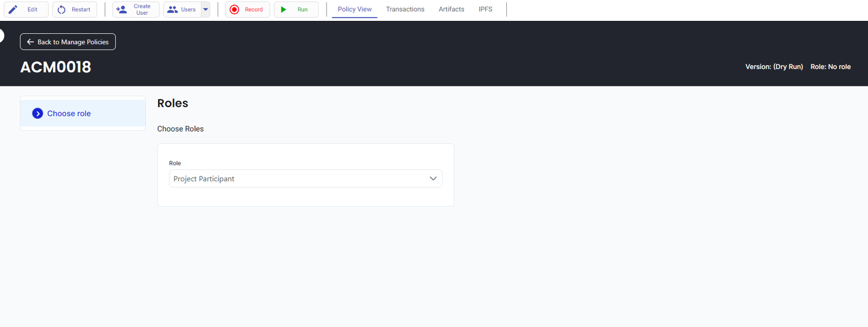Click Back to Manage Policies button

coord(68,42)
